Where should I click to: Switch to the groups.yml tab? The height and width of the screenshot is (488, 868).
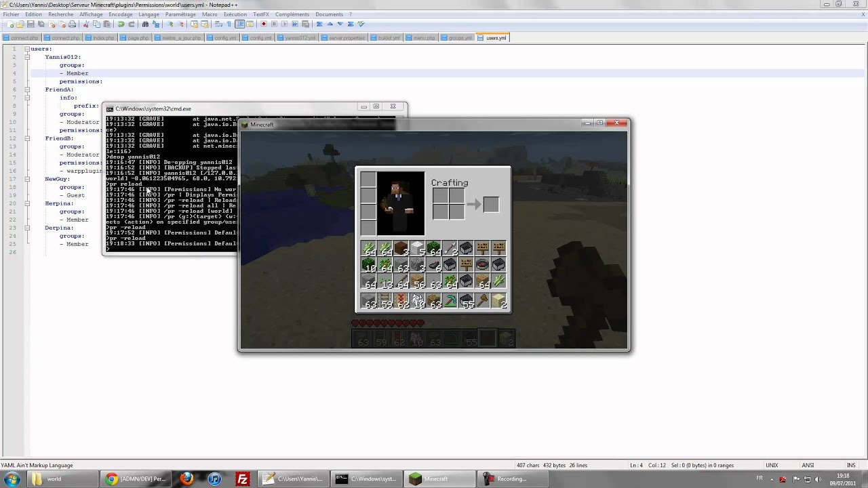click(458, 38)
